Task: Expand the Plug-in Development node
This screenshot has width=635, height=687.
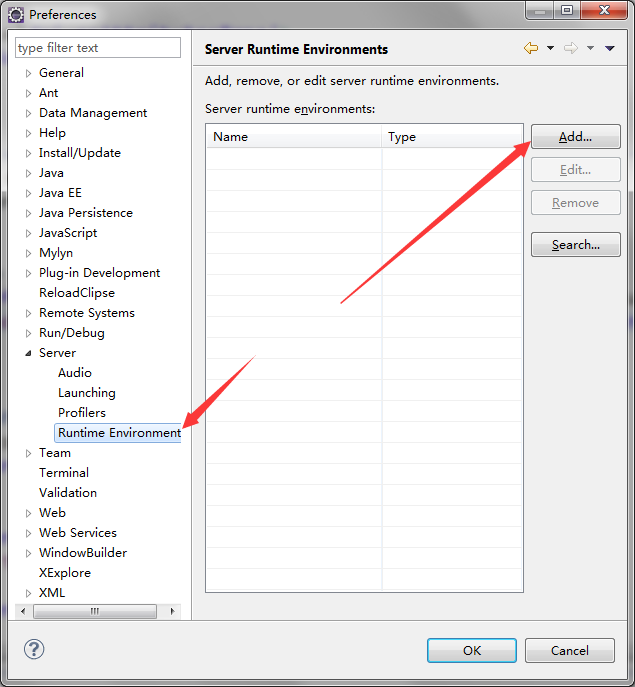Action: point(28,273)
